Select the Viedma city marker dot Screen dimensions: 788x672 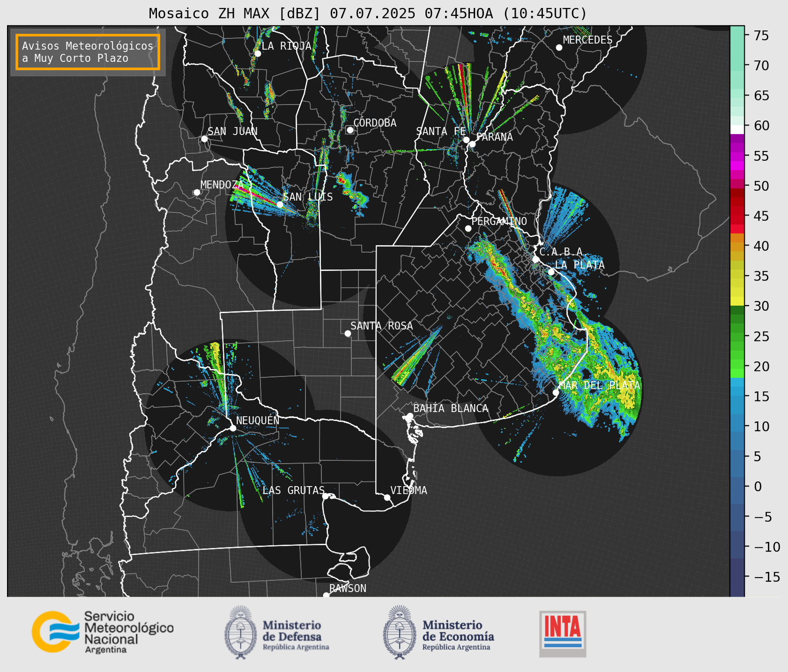(387, 497)
